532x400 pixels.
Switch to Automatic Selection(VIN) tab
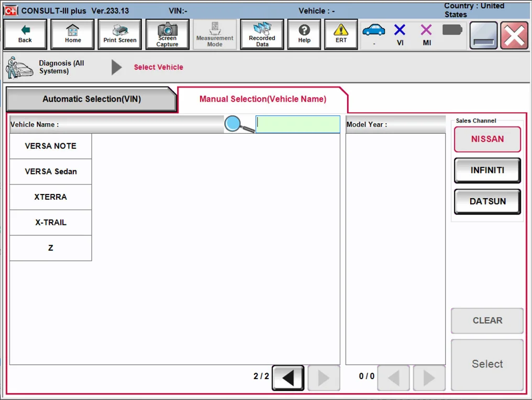[x=91, y=99]
